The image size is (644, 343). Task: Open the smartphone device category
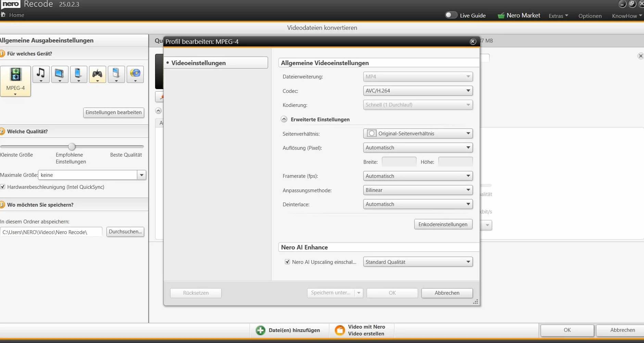[x=79, y=74]
